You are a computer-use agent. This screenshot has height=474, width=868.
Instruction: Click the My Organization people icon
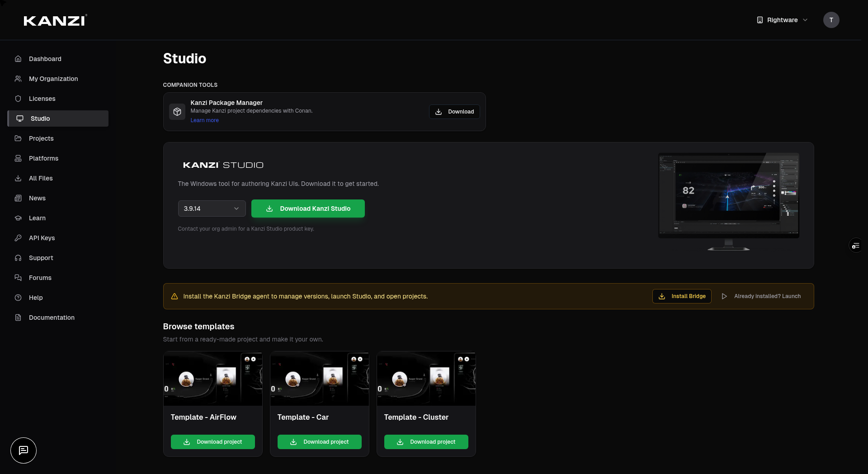pyautogui.click(x=18, y=79)
